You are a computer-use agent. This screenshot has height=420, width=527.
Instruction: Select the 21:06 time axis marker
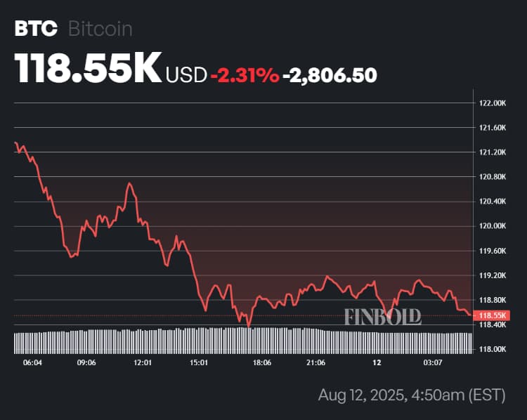pyautogui.click(x=316, y=362)
